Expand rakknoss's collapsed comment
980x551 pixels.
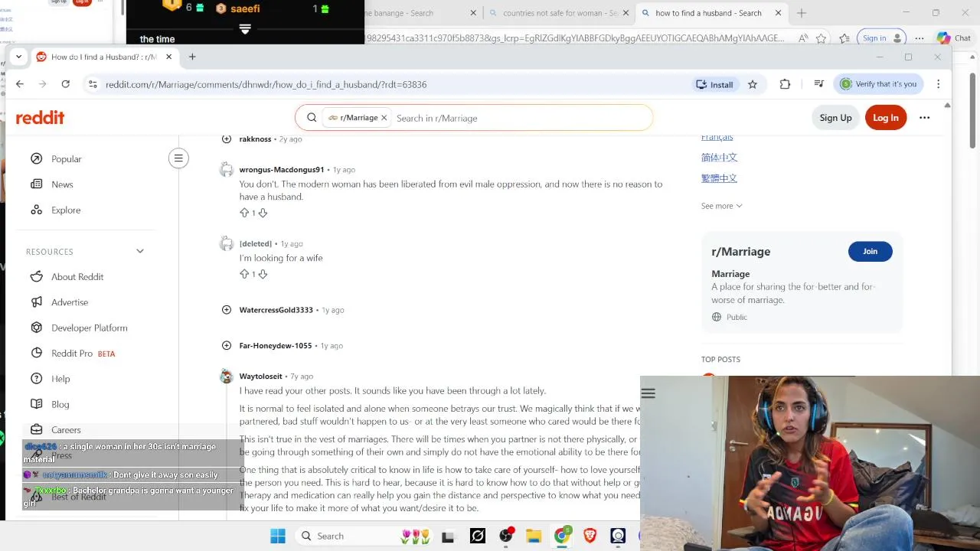coord(227,139)
